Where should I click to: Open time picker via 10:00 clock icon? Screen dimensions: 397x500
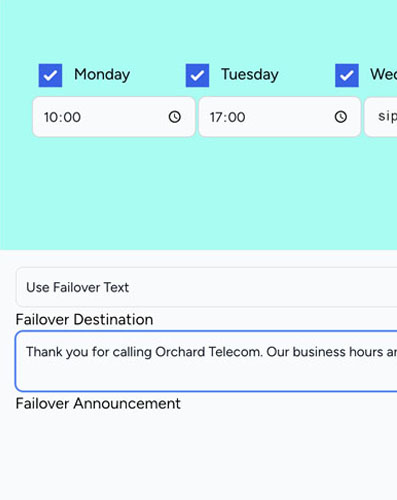[x=175, y=117]
